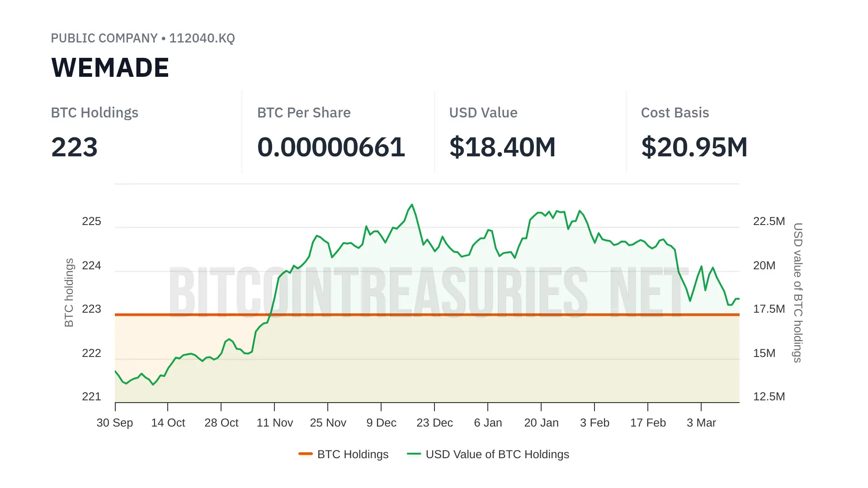Screen dimensions: 868x488
Task: Toggle the BTC Holdings legend item
Action: click(x=353, y=454)
